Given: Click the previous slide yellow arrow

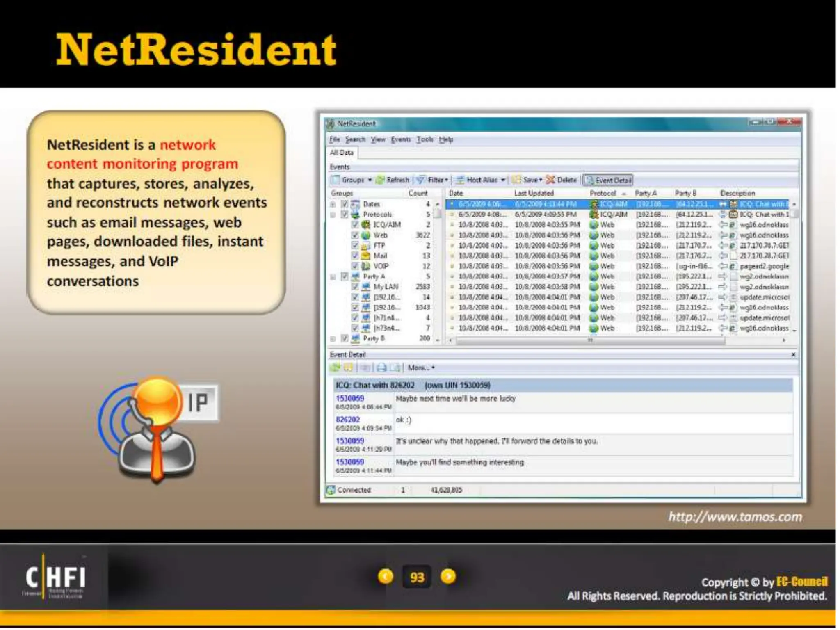Looking at the screenshot, I should pyautogui.click(x=386, y=576).
